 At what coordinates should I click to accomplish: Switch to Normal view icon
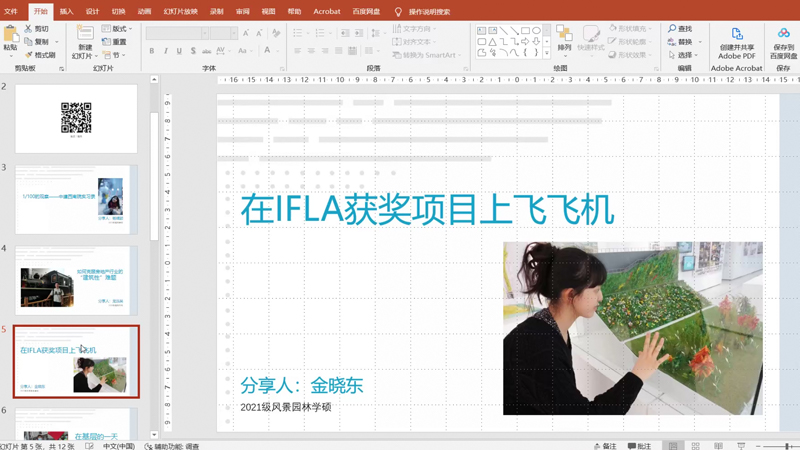pyautogui.click(x=673, y=446)
